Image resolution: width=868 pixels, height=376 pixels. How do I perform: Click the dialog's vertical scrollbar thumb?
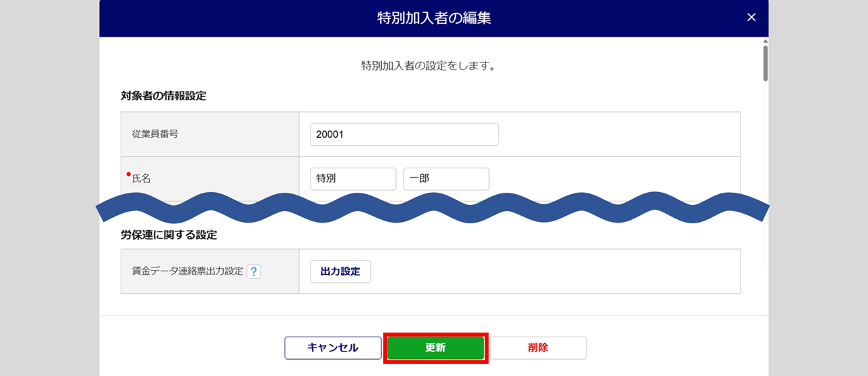(x=765, y=62)
